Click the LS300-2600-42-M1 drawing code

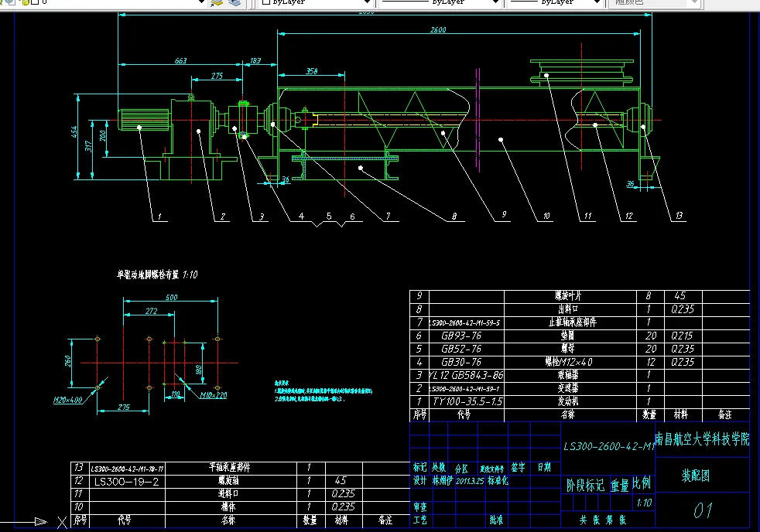[609, 446]
